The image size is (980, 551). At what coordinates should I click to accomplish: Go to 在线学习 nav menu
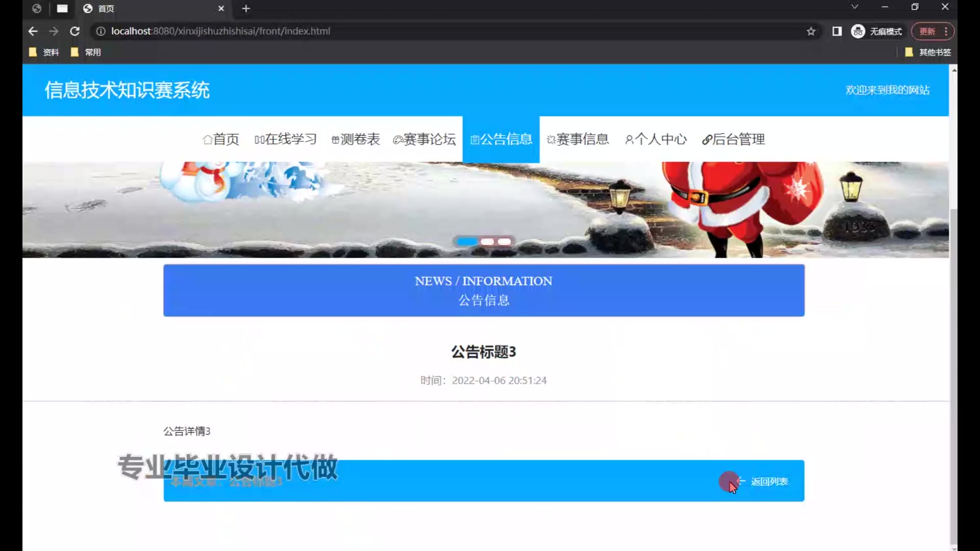[286, 139]
